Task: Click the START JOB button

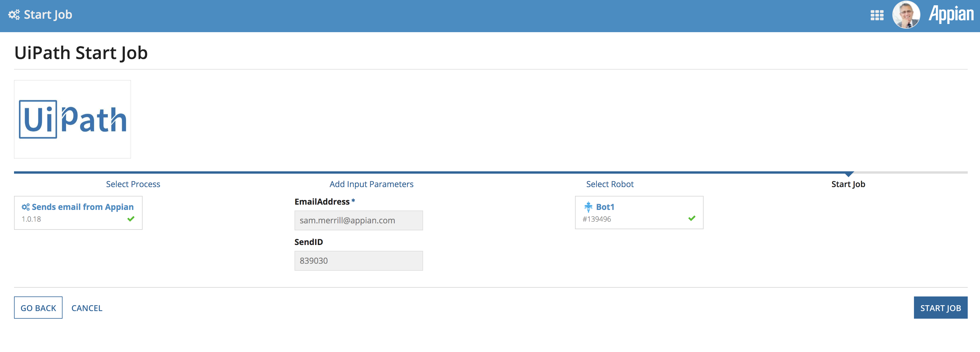Action: [941, 308]
